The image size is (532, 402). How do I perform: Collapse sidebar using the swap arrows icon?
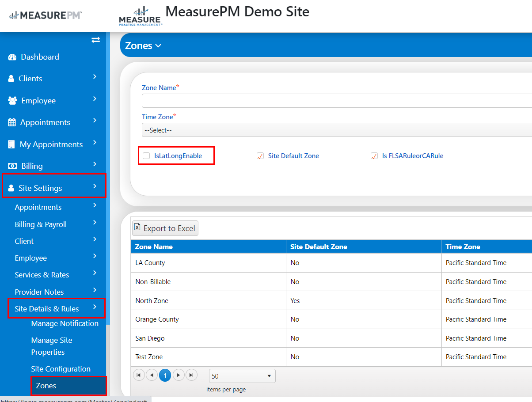click(x=95, y=40)
